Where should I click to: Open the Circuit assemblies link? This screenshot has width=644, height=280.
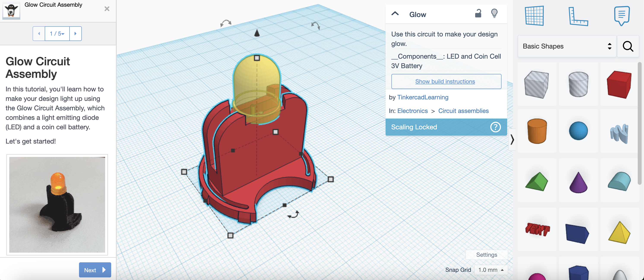point(463,111)
